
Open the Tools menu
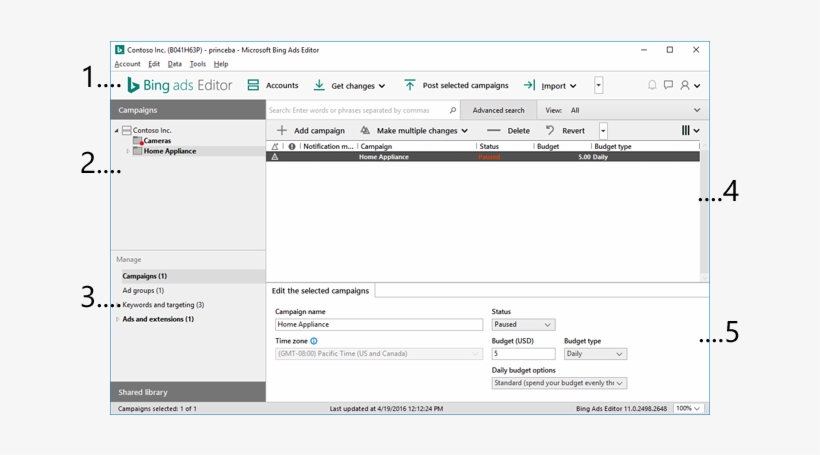pos(198,64)
